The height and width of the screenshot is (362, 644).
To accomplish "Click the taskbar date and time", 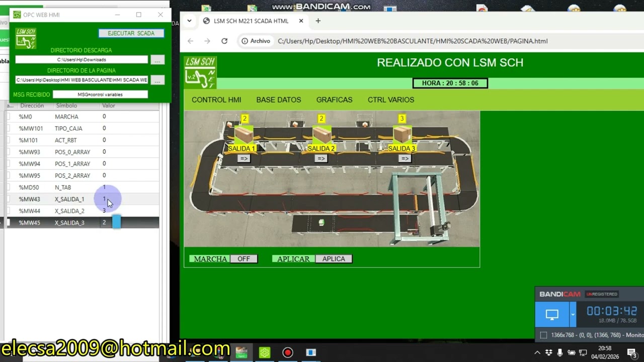I will click(605, 352).
